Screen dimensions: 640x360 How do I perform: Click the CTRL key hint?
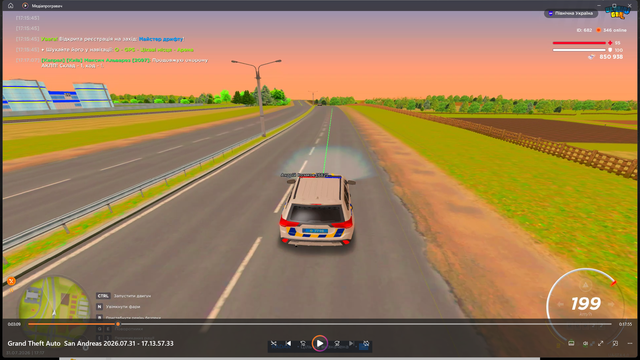(x=103, y=296)
